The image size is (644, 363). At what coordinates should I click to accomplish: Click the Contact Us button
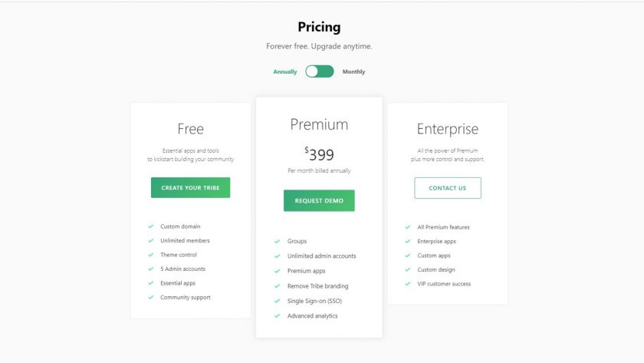click(448, 188)
